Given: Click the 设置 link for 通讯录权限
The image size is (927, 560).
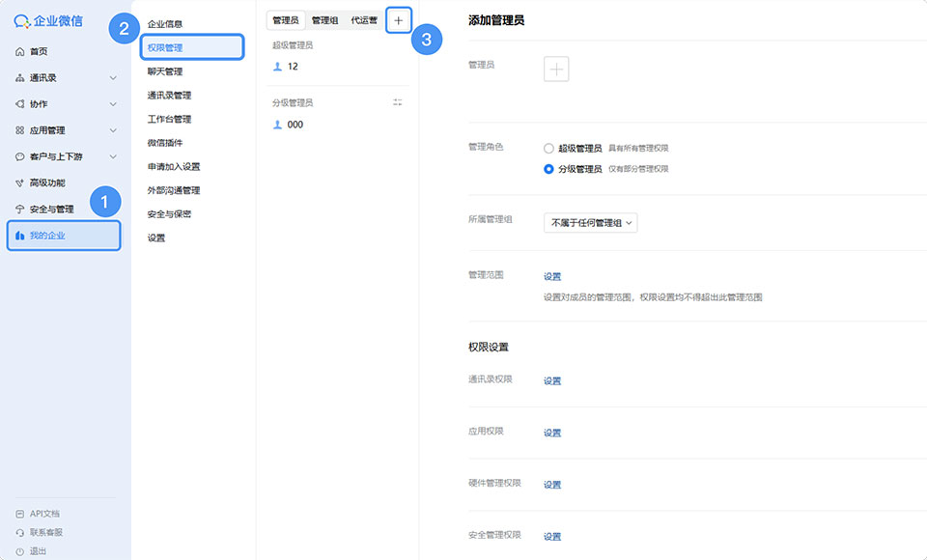Looking at the screenshot, I should (x=552, y=381).
